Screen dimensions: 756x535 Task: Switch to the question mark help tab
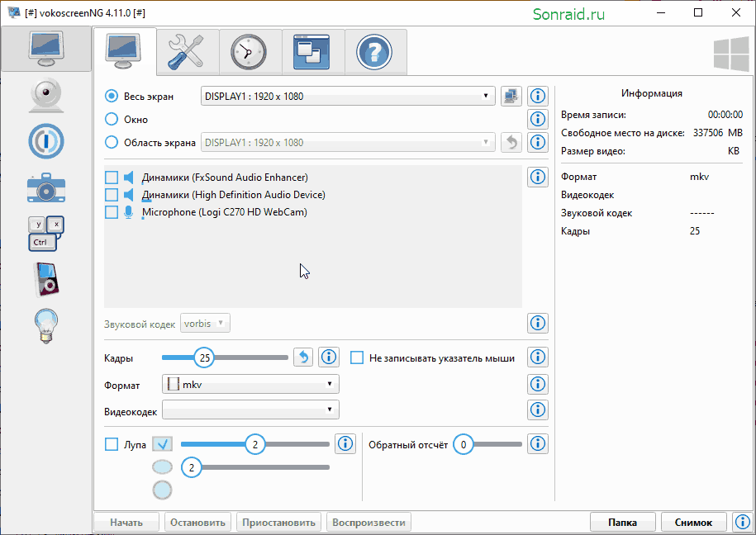pos(376,51)
